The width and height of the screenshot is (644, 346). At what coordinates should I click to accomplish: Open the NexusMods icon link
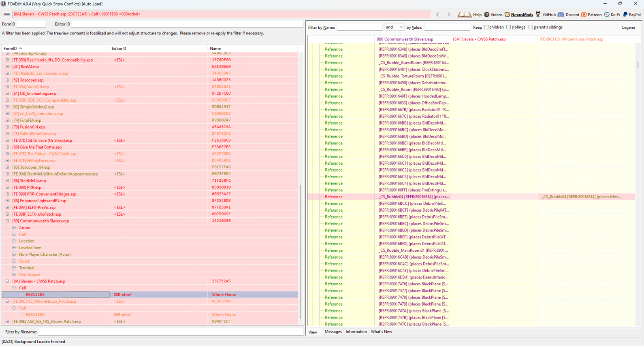click(x=507, y=15)
